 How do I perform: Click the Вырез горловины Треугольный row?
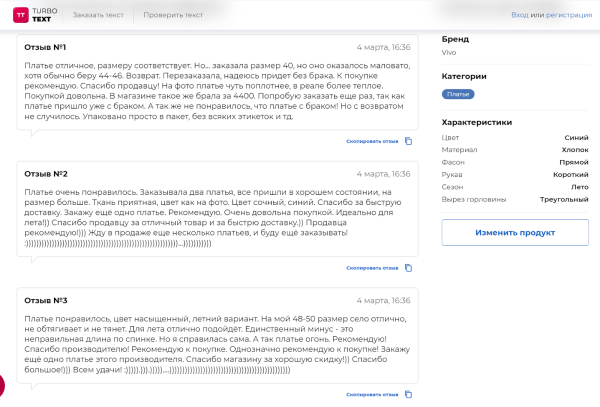click(x=514, y=200)
